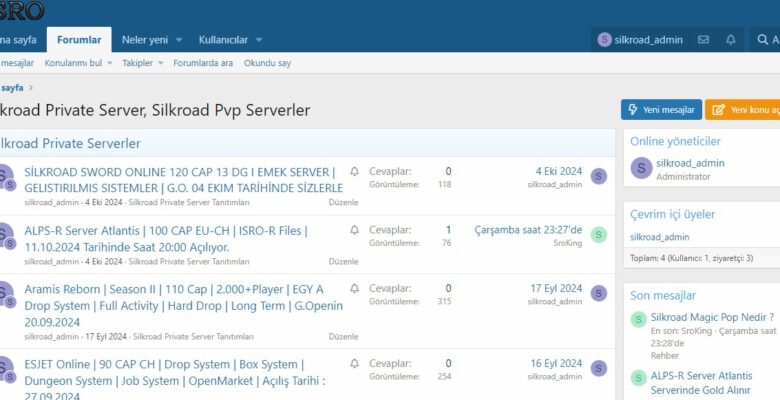
Task: Click the orange Yeni konu aç button
Action: (x=742, y=110)
